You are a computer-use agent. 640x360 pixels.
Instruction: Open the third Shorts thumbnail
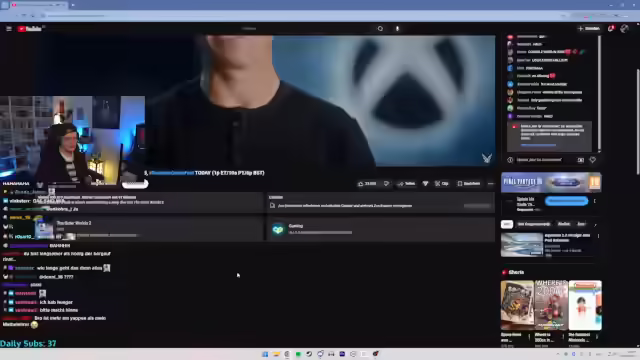coord(585,304)
